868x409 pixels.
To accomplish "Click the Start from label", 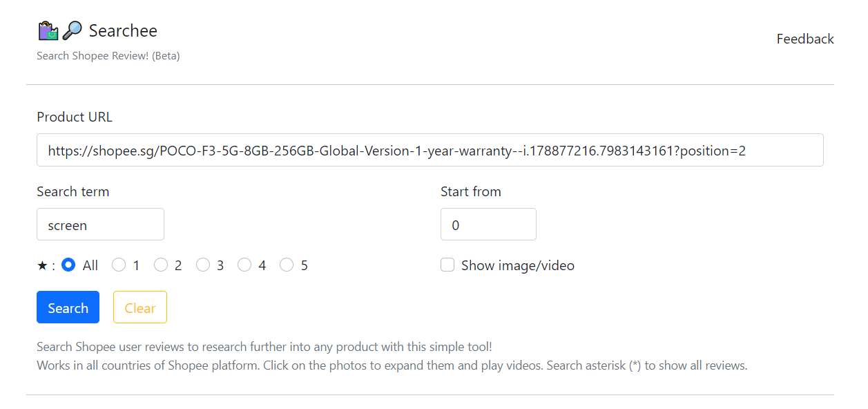I will 471,192.
